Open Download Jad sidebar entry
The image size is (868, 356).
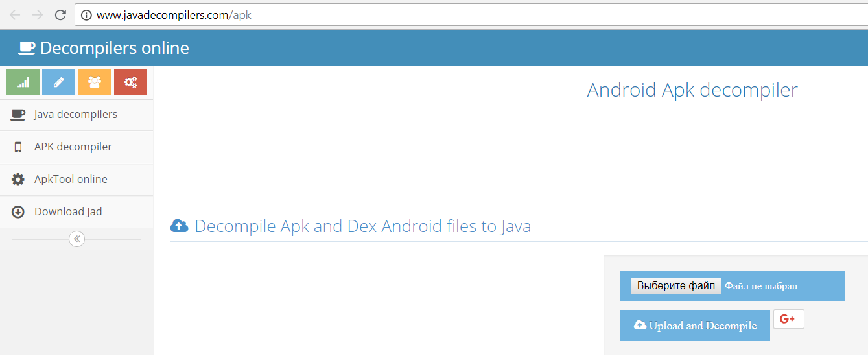[76, 212]
